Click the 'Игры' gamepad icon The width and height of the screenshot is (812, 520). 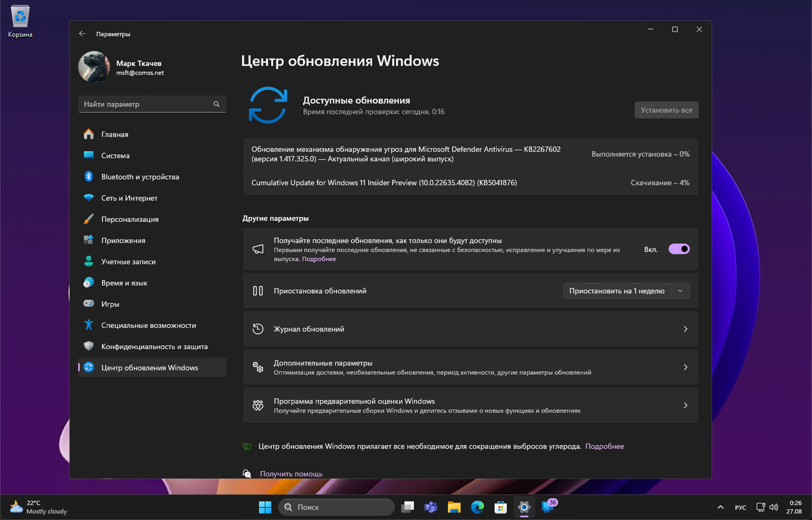point(89,303)
